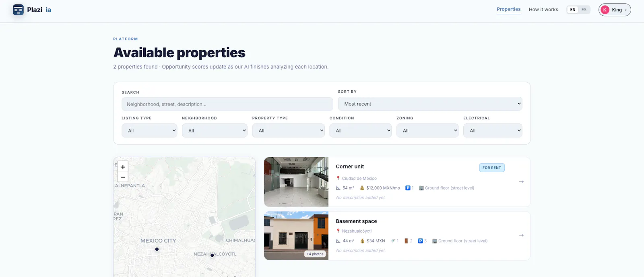Image resolution: width=644 pixels, height=277 pixels.
Task: Open the Corner unit photo thumbnail
Action: [296, 182]
